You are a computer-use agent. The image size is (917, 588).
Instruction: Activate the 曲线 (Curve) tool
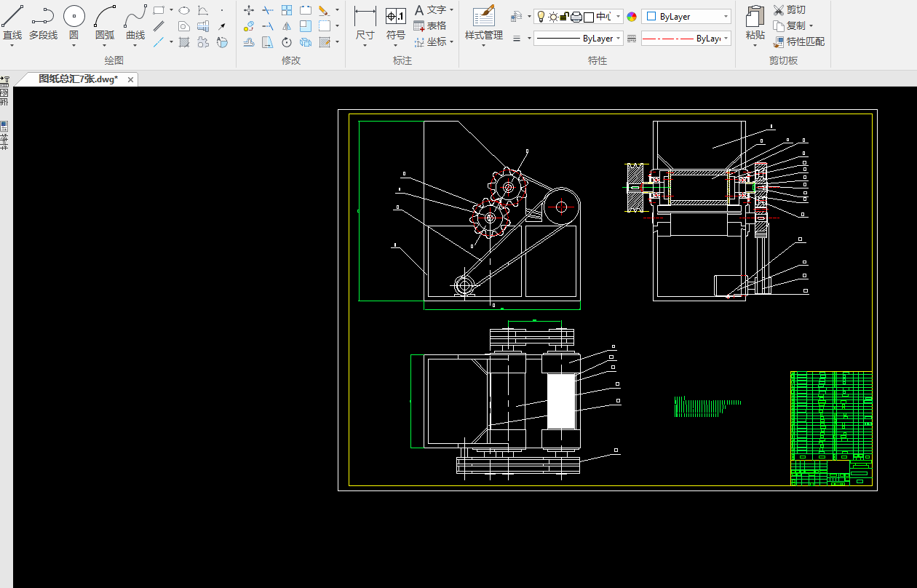click(135, 17)
